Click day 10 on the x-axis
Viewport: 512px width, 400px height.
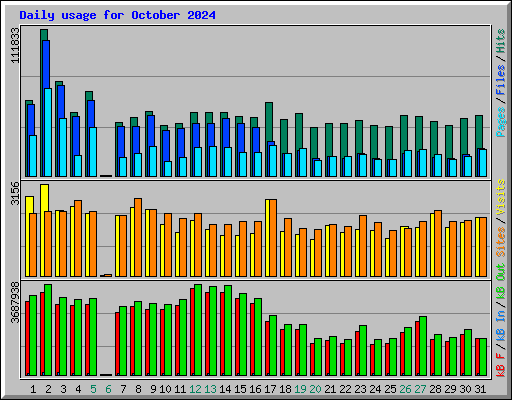[165, 389]
